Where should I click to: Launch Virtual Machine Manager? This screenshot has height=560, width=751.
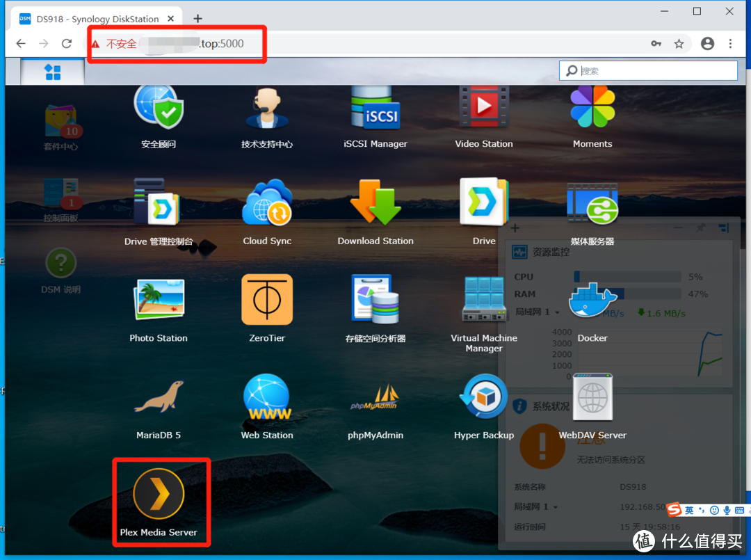pyautogui.click(x=484, y=299)
